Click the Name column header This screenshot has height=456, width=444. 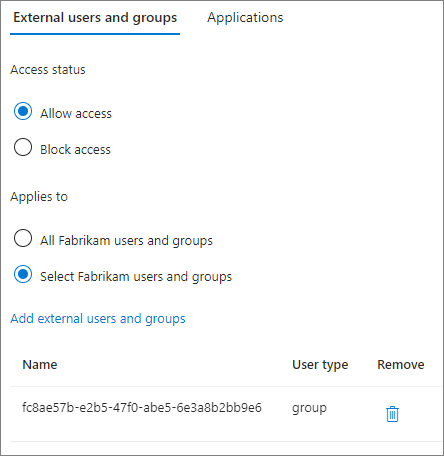coord(40,365)
